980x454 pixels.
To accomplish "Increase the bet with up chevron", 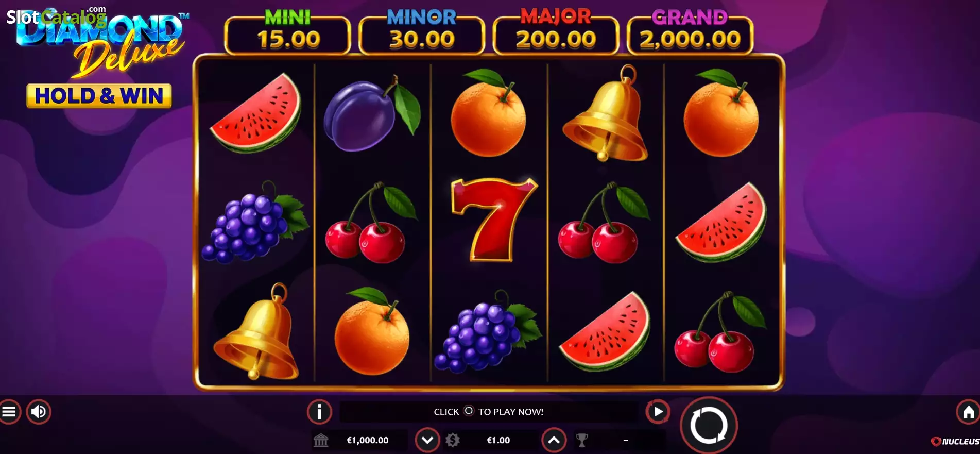I will [x=554, y=440].
